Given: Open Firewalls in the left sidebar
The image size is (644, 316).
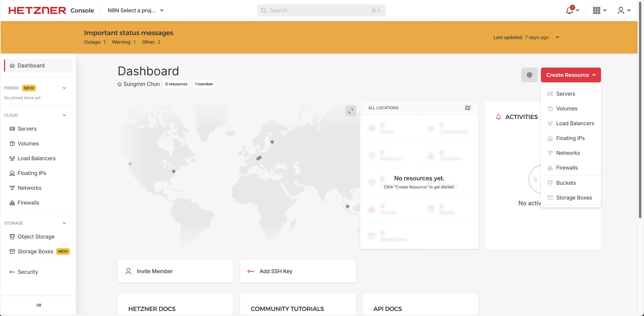Looking at the screenshot, I should tap(28, 203).
